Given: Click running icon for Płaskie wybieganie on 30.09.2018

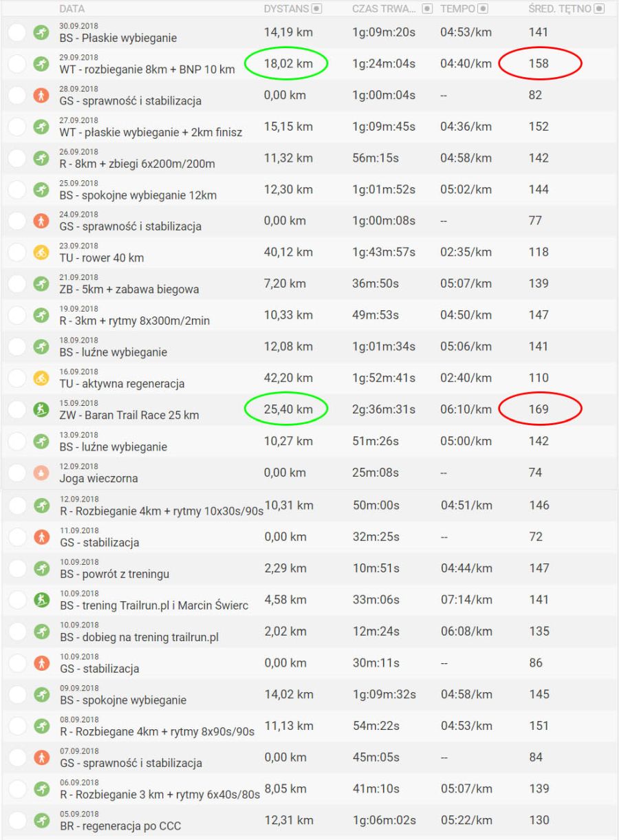Looking at the screenshot, I should pos(41,33).
